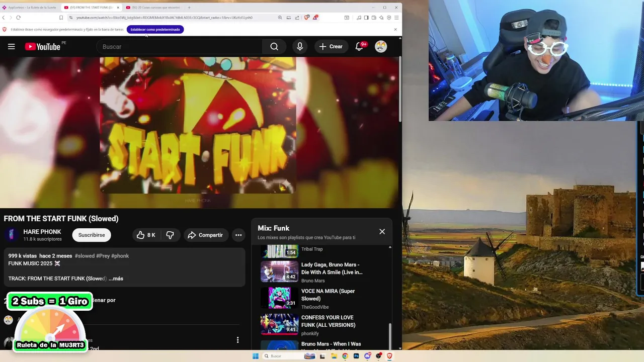Click the browser address bar URL

[164, 18]
